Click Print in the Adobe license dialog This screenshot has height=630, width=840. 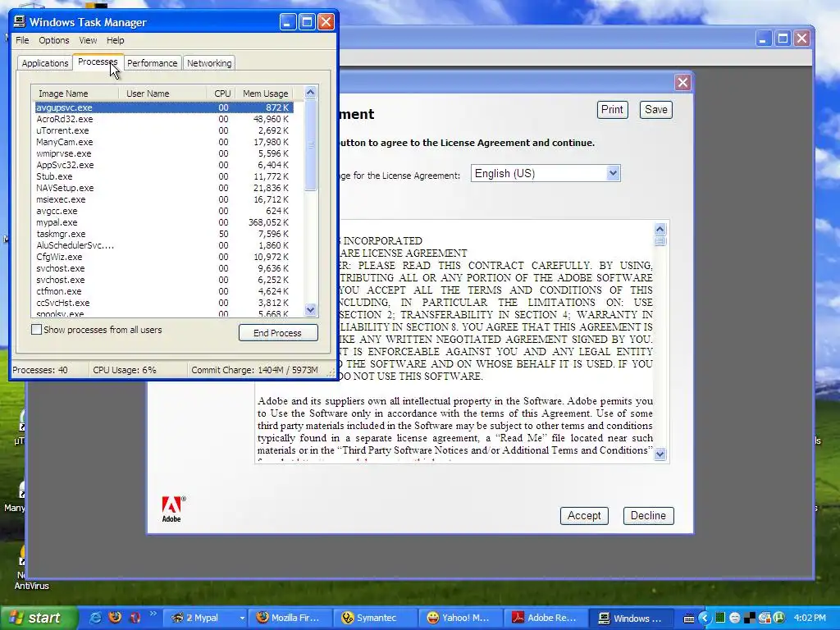pos(612,110)
